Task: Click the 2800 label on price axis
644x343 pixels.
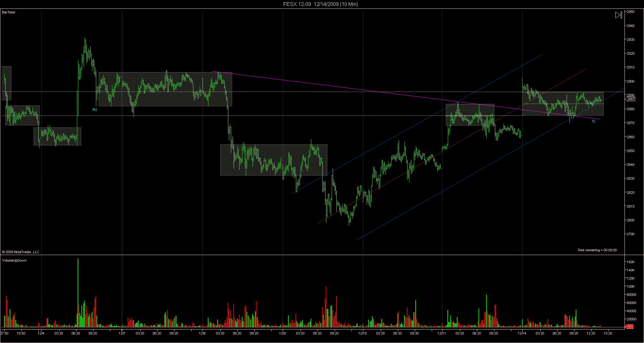Action: pyautogui.click(x=631, y=220)
